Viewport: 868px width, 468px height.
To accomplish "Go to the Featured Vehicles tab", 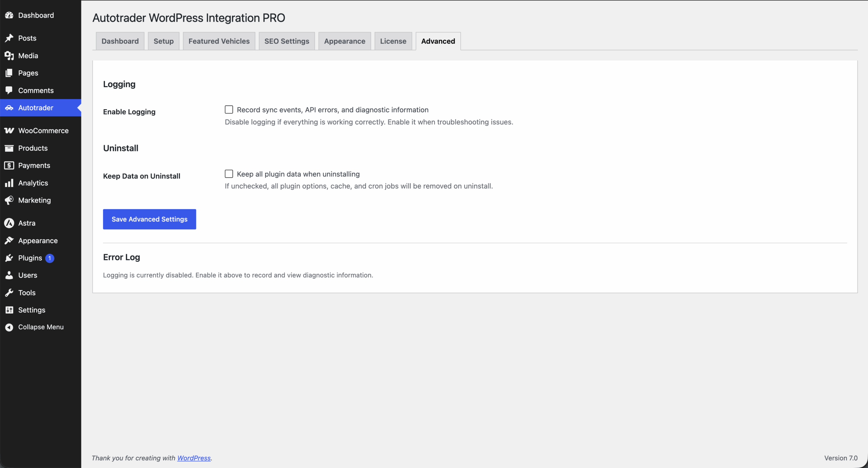I will point(219,41).
